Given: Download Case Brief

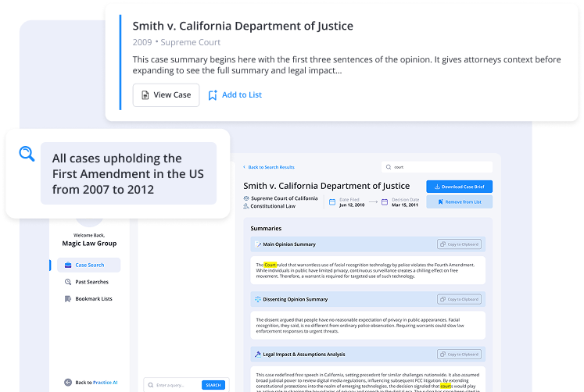Looking at the screenshot, I should point(459,187).
